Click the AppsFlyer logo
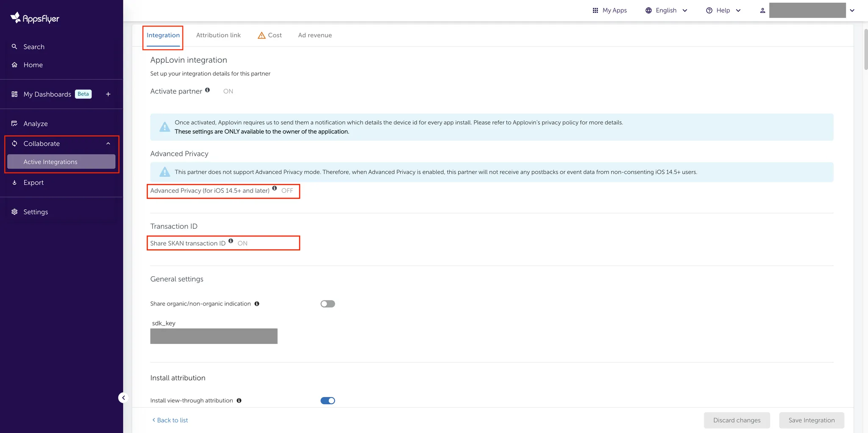The height and width of the screenshot is (433, 868). (35, 18)
